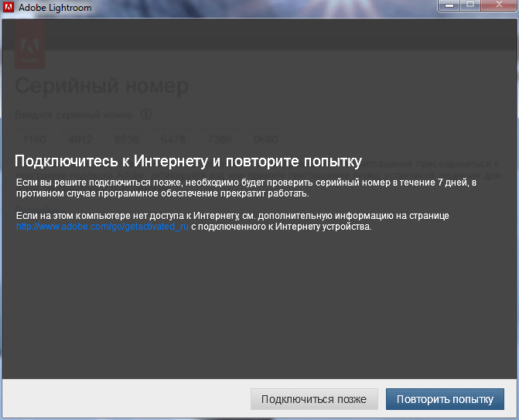Image resolution: width=519 pixels, height=420 pixels.
Task: Click the Adobe Lightroom window title text
Action: click(55, 7)
